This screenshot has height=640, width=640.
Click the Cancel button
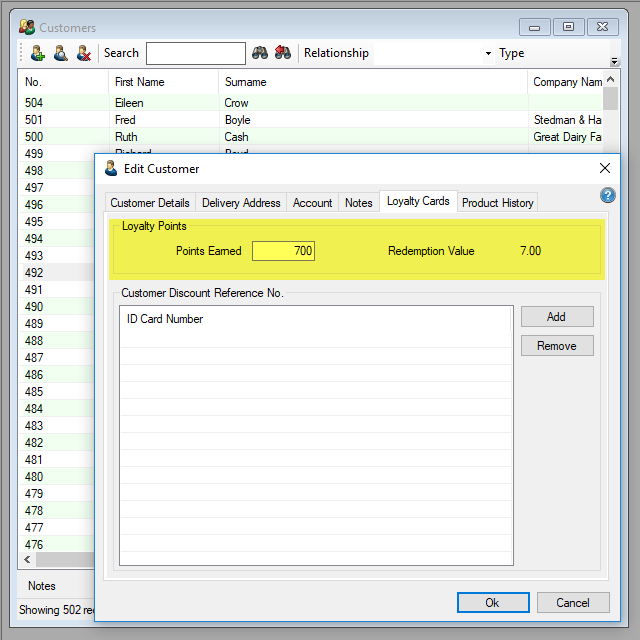click(x=573, y=603)
